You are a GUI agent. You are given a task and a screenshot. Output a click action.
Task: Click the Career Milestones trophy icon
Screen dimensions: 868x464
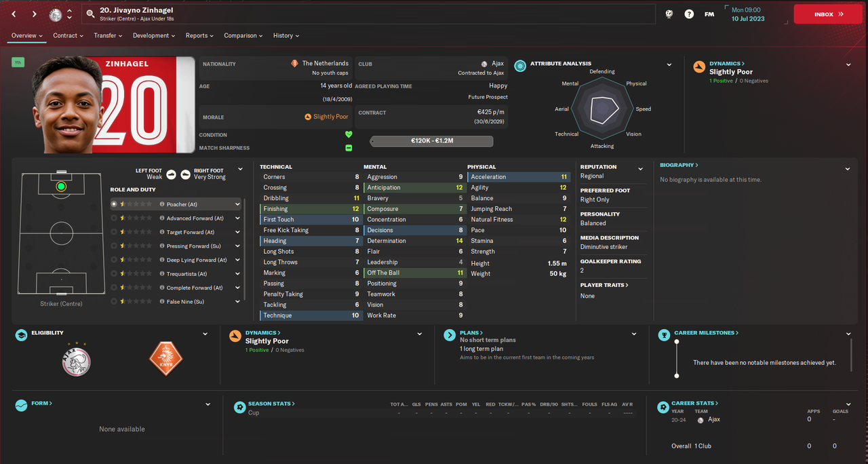(x=663, y=335)
